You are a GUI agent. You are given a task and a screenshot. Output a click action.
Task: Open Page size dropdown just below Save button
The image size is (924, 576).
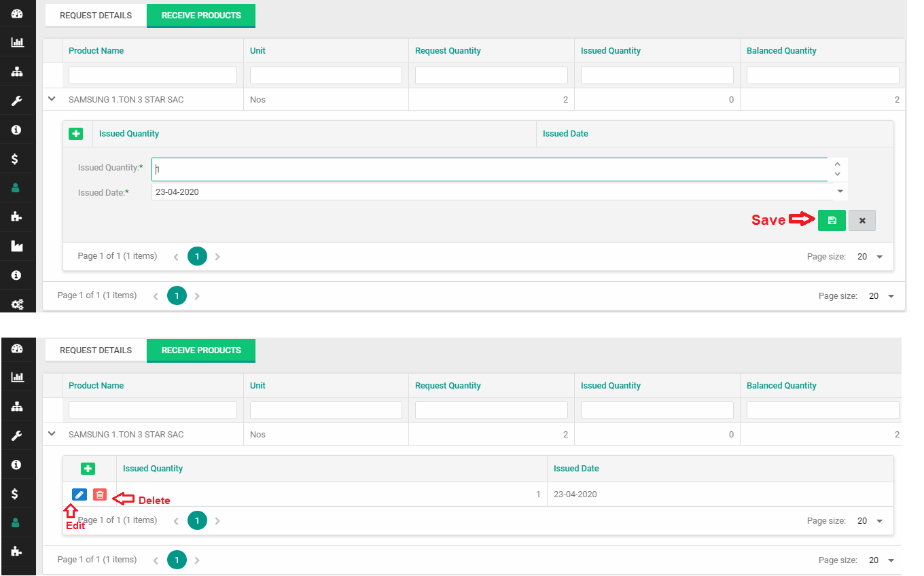(x=870, y=257)
